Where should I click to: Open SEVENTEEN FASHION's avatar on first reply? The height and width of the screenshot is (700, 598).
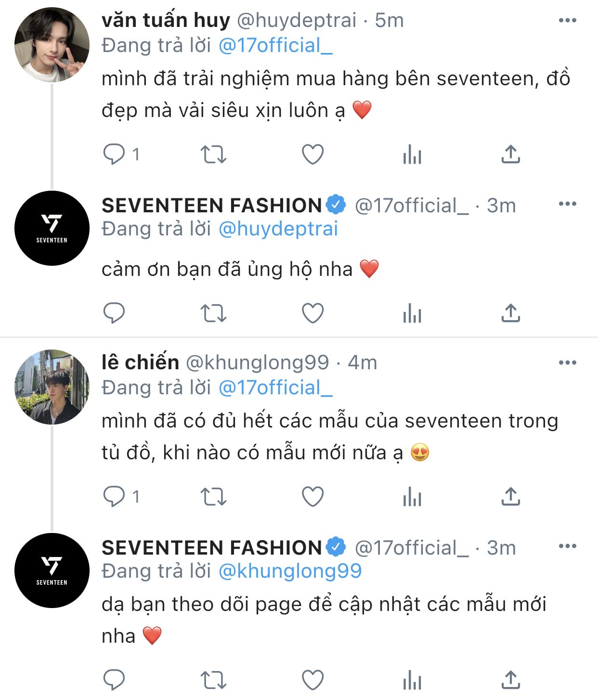[52, 228]
